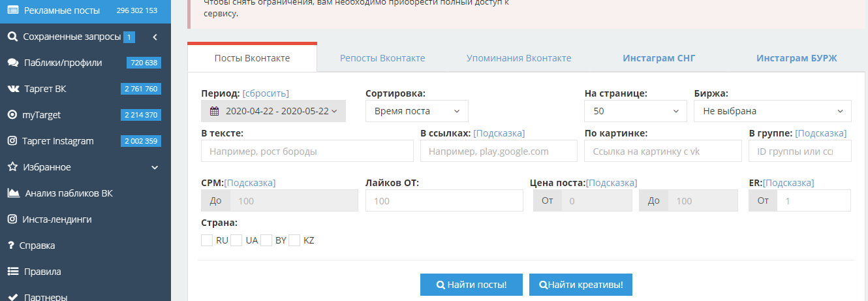Click the calendar icon in the period field
Viewport: 868px width, 301px height.
point(214,111)
